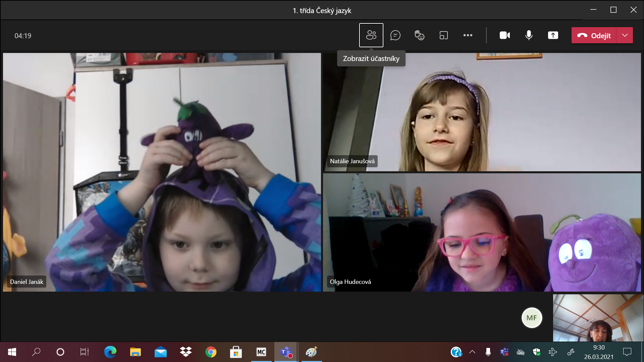Mute the microphone
This screenshot has height=362, width=644.
pyautogui.click(x=529, y=35)
